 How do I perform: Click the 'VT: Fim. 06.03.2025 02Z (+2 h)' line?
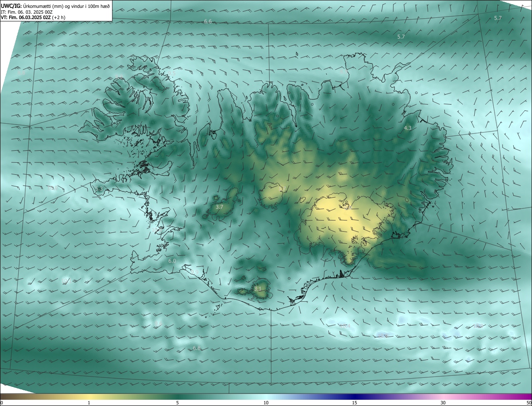pyautogui.click(x=33, y=17)
